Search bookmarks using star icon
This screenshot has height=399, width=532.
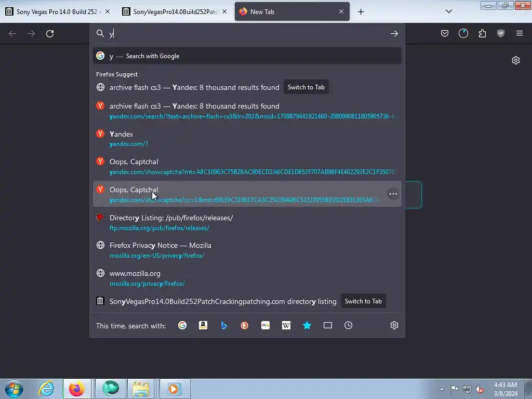[307, 325]
